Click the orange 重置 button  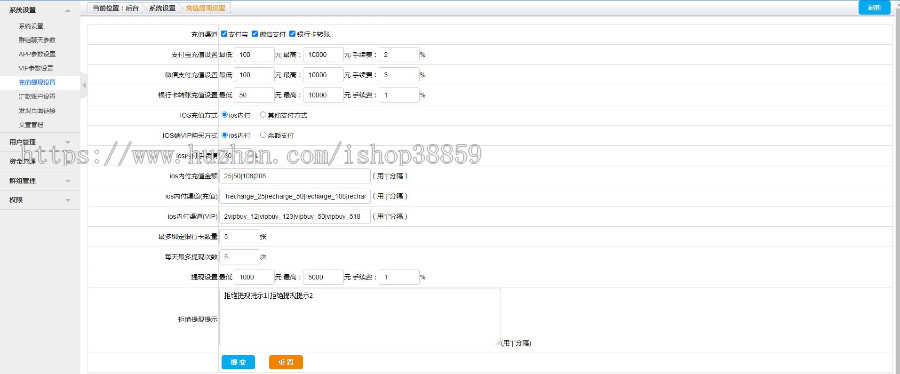click(x=286, y=362)
